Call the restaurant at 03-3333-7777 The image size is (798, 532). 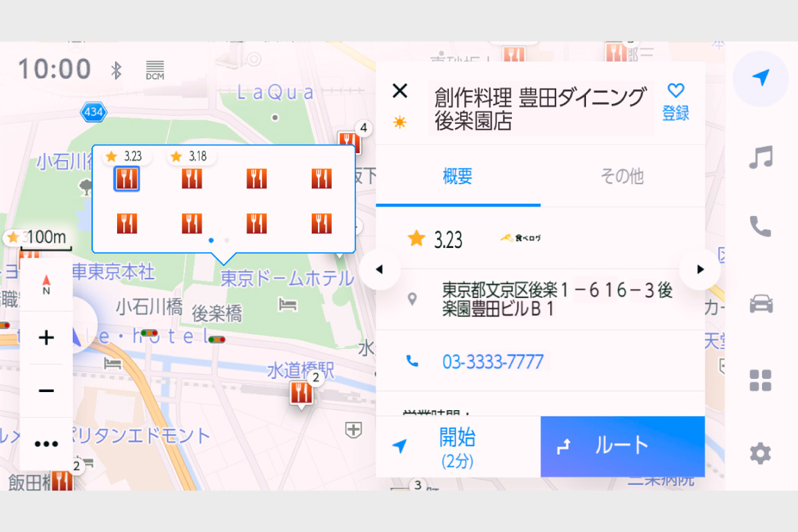click(x=493, y=362)
